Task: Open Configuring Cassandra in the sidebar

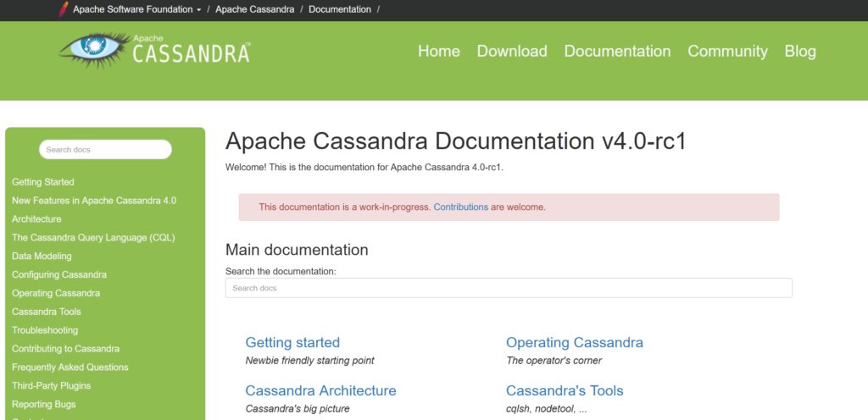Action: 59,274
